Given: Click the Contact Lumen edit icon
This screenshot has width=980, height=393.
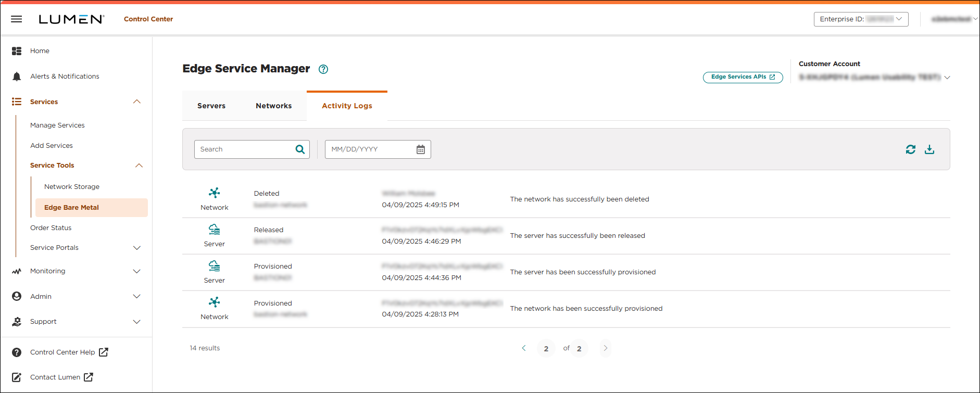Looking at the screenshot, I should pyautogui.click(x=17, y=377).
